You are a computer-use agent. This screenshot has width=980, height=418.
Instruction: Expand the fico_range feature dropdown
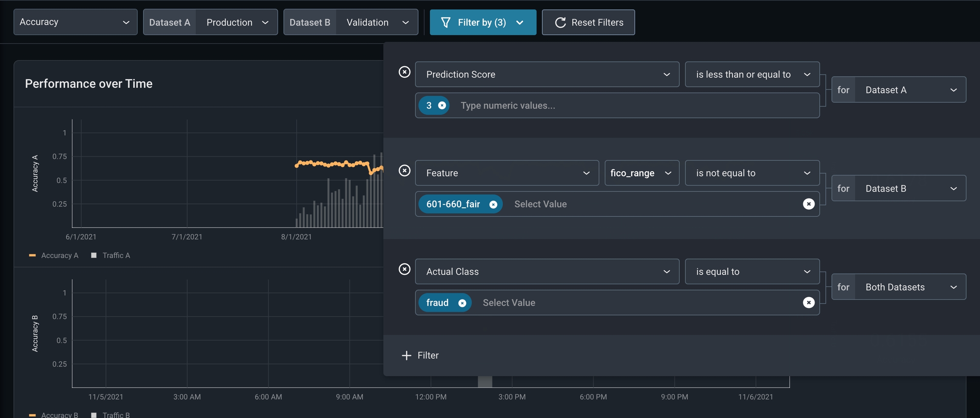point(642,173)
